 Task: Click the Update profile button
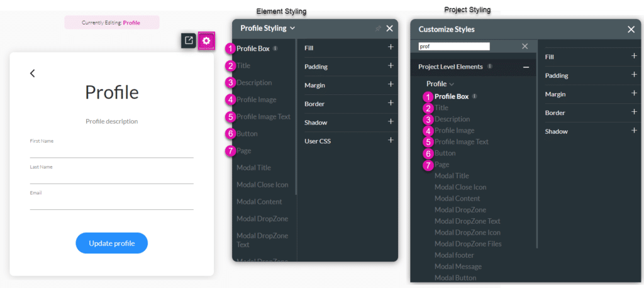click(x=111, y=243)
